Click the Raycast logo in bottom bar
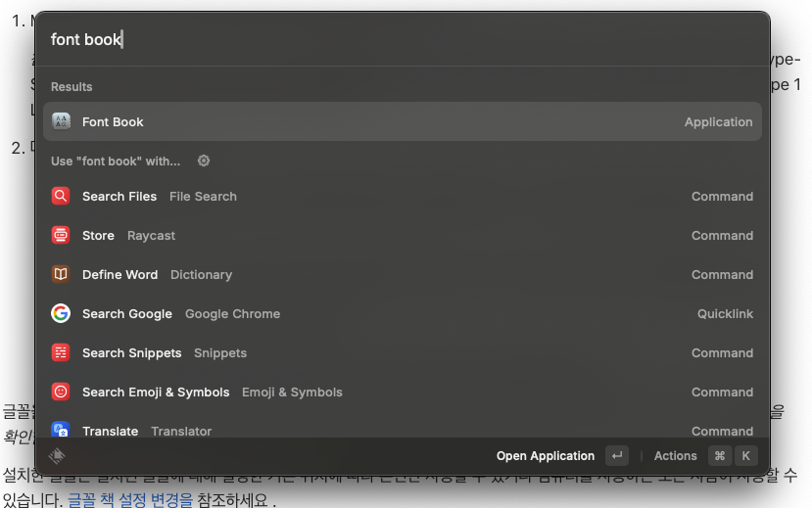 click(57, 456)
